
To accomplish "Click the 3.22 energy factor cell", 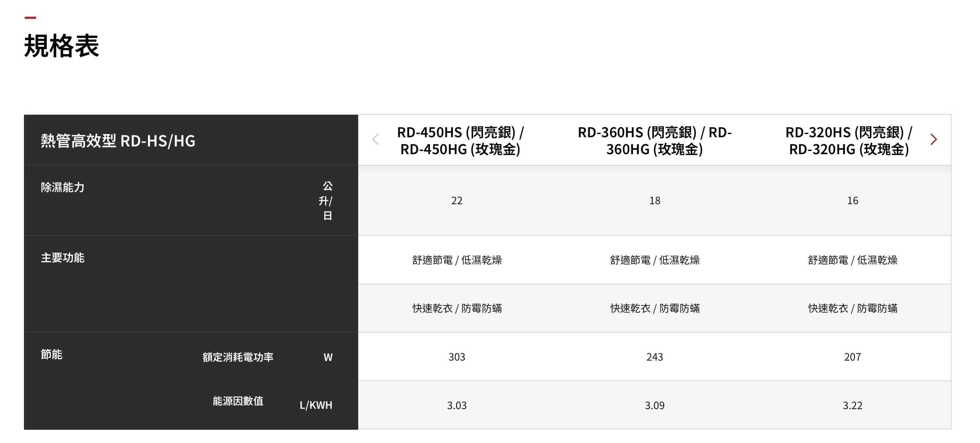I will [x=852, y=405].
